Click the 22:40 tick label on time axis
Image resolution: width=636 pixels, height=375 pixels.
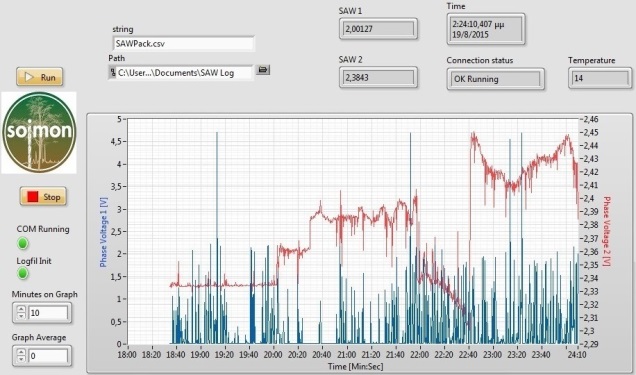pos(468,355)
